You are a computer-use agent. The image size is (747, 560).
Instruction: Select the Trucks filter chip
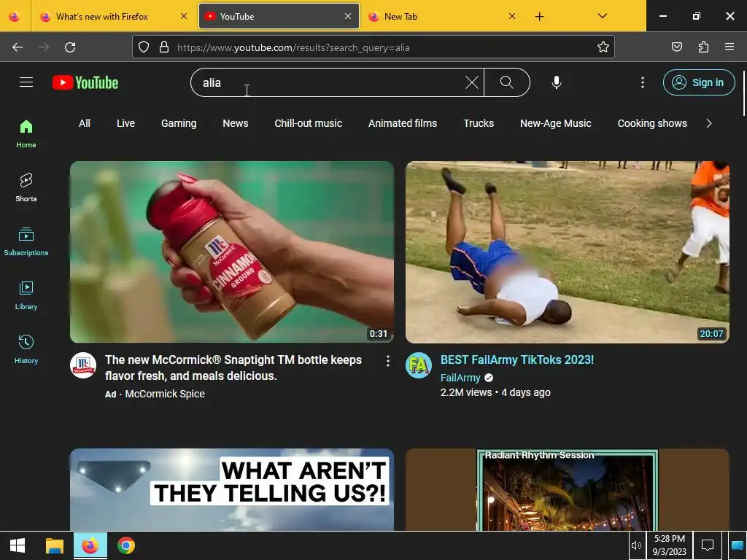479,123
